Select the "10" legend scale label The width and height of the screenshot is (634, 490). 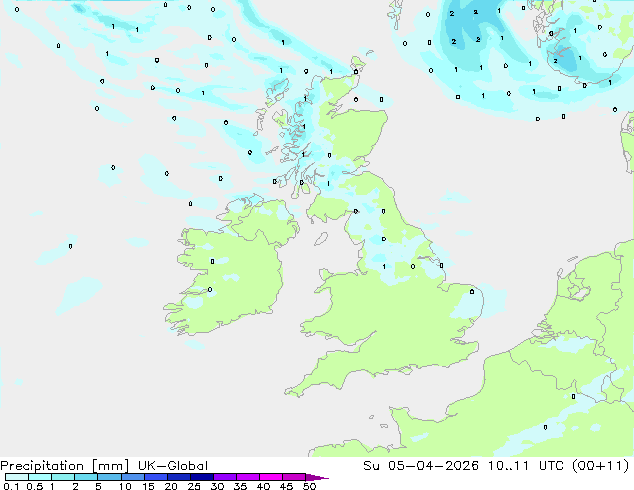coord(125,486)
